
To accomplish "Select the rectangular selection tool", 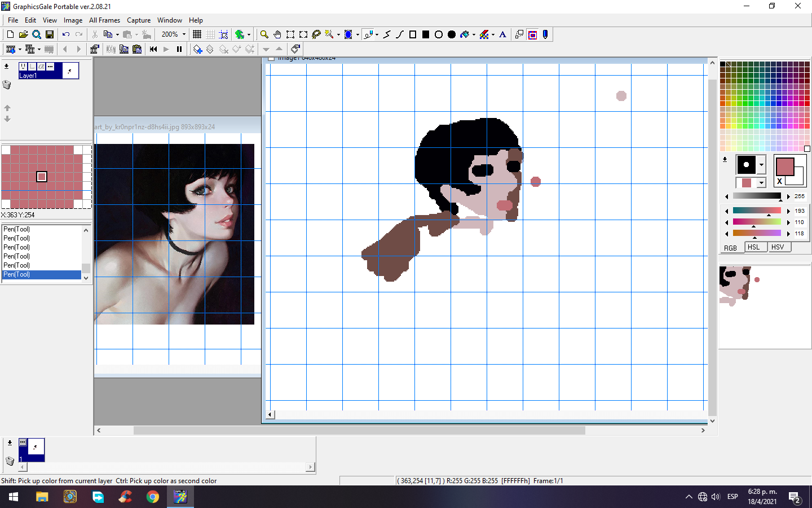I will point(290,34).
